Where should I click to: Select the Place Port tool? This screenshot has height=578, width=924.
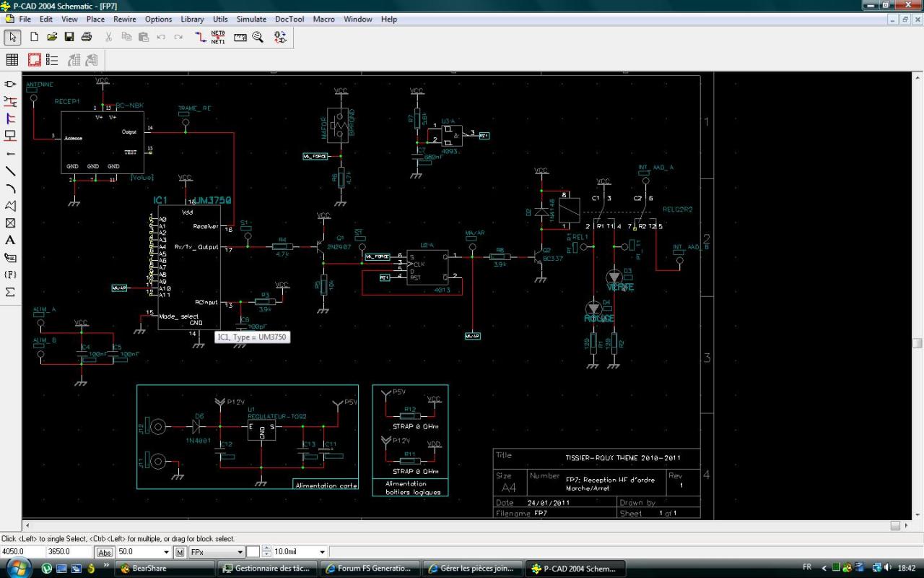point(10,136)
